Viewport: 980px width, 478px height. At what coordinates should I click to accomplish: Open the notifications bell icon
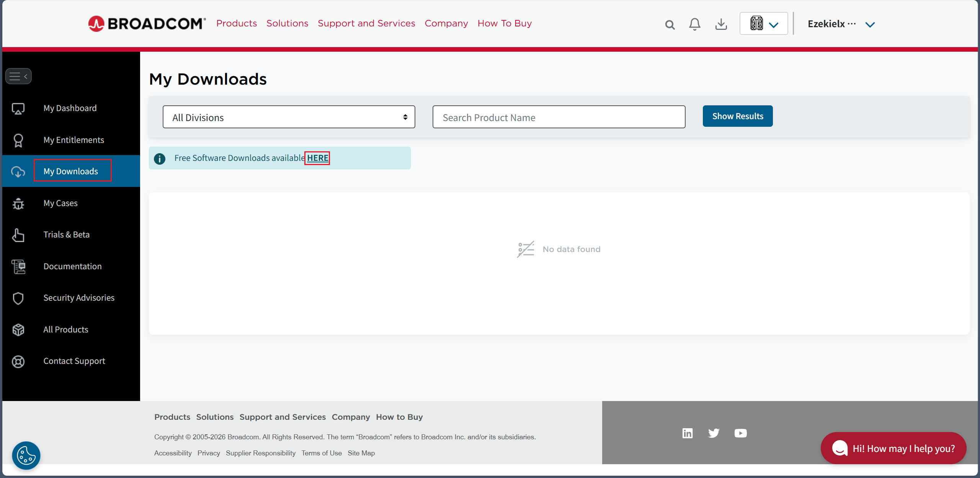(x=694, y=25)
